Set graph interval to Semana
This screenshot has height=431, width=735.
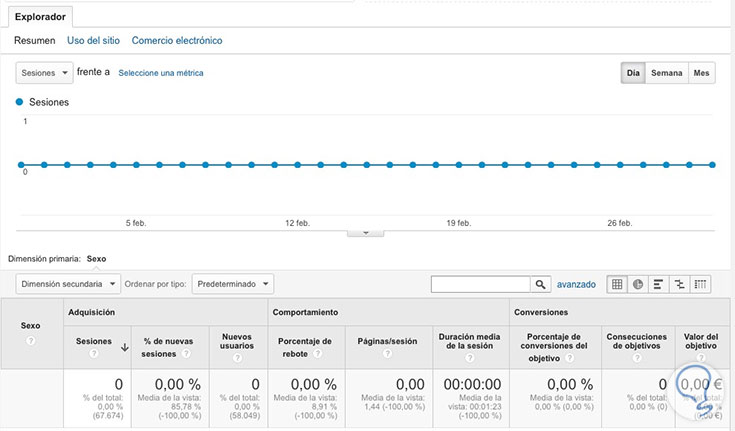(666, 73)
